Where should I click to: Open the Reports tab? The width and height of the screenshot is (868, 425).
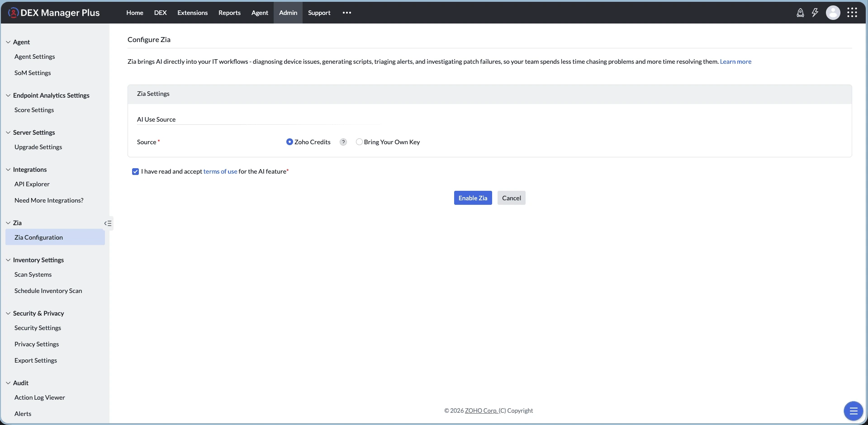pyautogui.click(x=229, y=13)
